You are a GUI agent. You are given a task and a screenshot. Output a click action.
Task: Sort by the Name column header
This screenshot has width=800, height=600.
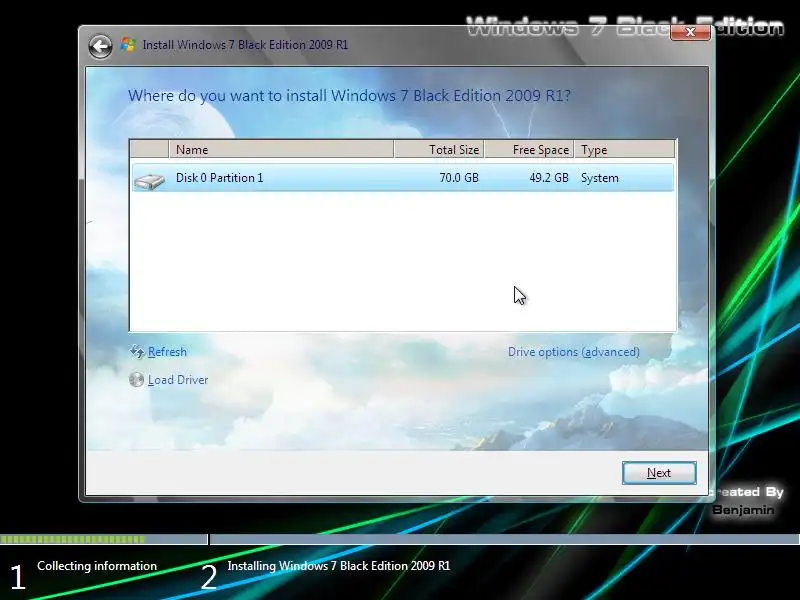tap(281, 149)
